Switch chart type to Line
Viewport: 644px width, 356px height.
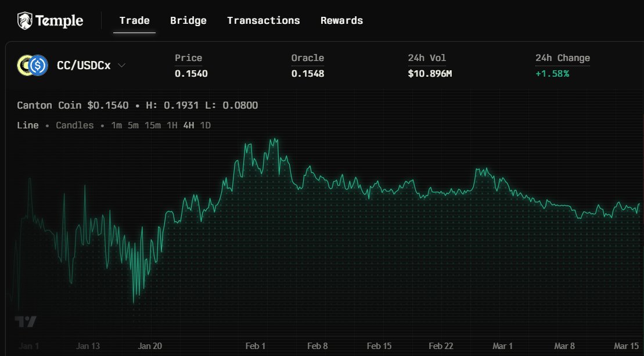(27, 125)
